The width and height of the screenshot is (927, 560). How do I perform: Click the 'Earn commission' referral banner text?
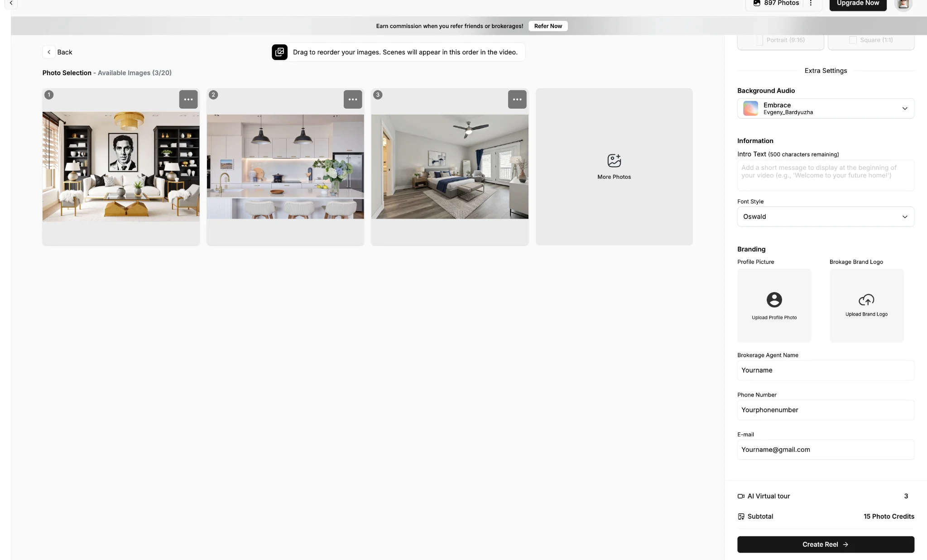449,26
